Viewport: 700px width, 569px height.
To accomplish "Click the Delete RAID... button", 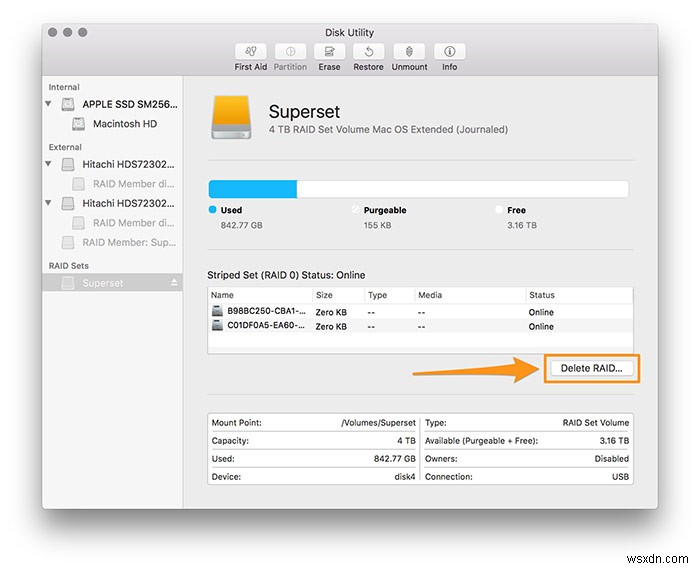I will pyautogui.click(x=592, y=368).
